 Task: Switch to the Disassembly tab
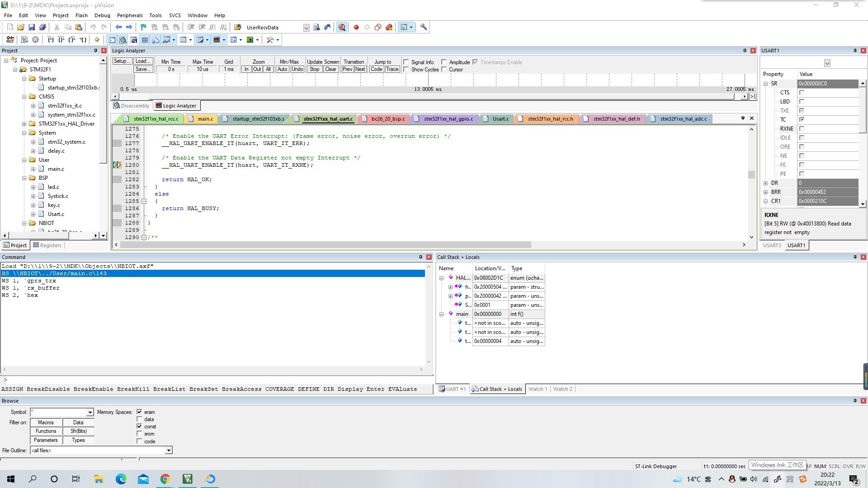(132, 106)
